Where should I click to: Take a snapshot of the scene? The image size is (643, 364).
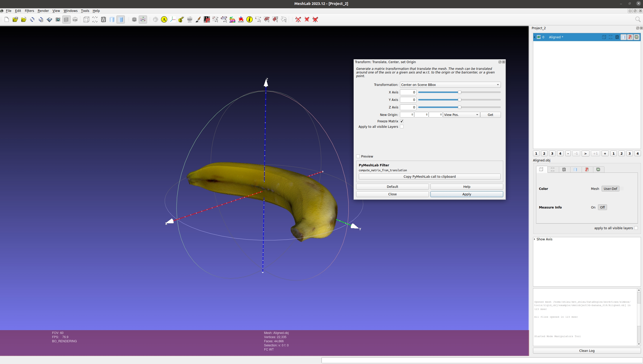58,19
